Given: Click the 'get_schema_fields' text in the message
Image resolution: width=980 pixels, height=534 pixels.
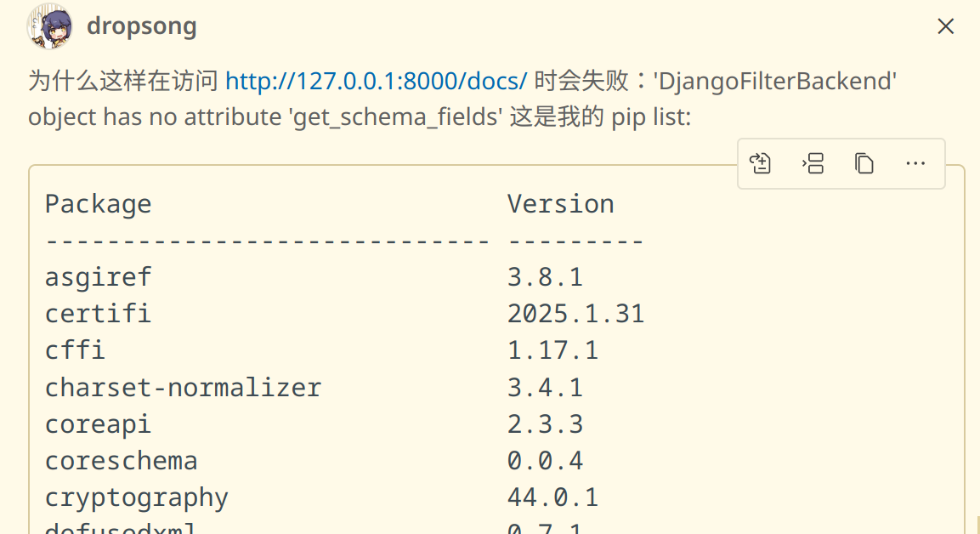Looking at the screenshot, I should [x=394, y=116].
